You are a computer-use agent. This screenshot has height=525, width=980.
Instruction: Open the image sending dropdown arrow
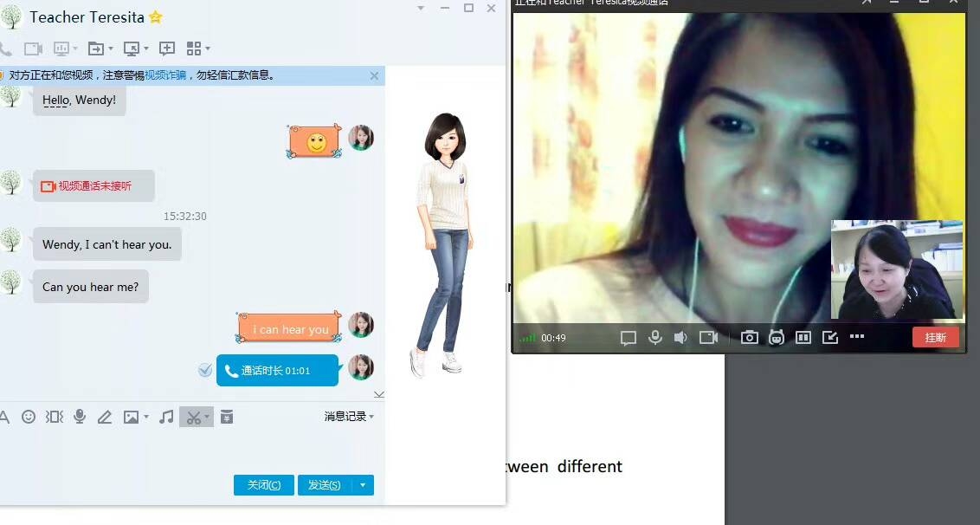[146, 417]
